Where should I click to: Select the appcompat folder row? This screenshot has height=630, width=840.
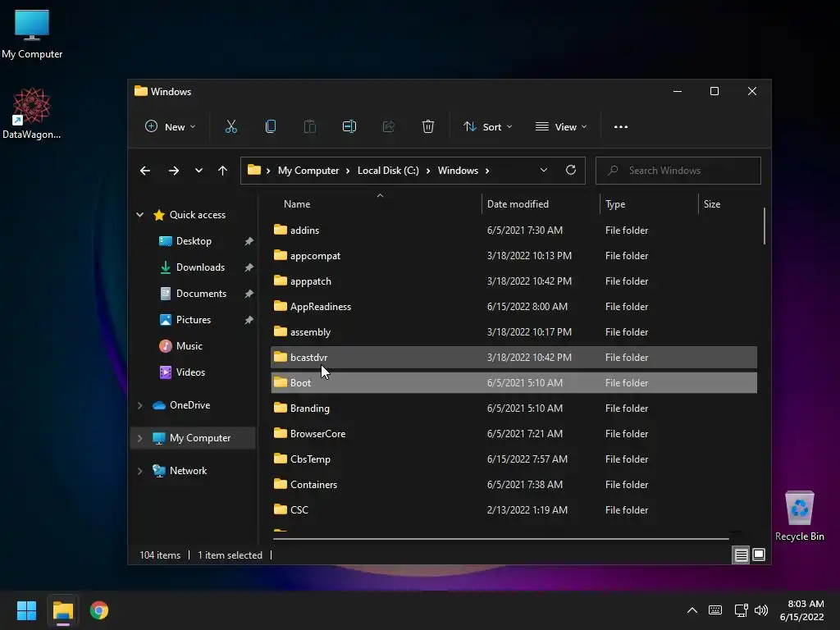click(514, 256)
